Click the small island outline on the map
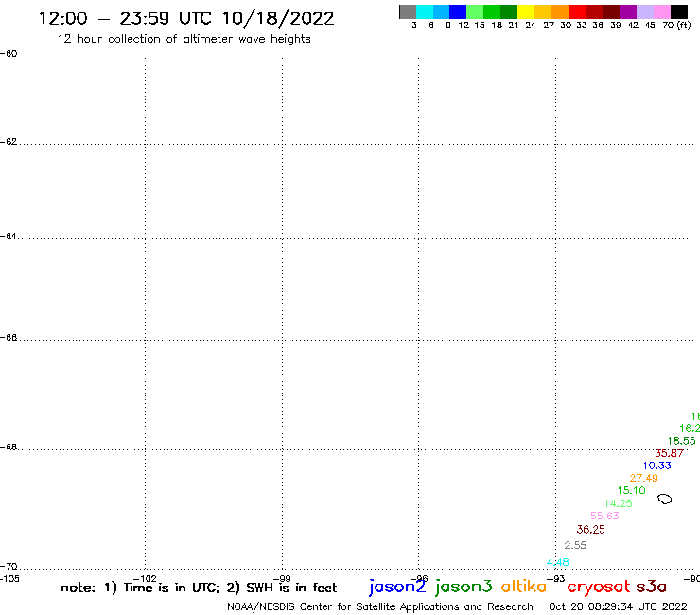 point(665,499)
